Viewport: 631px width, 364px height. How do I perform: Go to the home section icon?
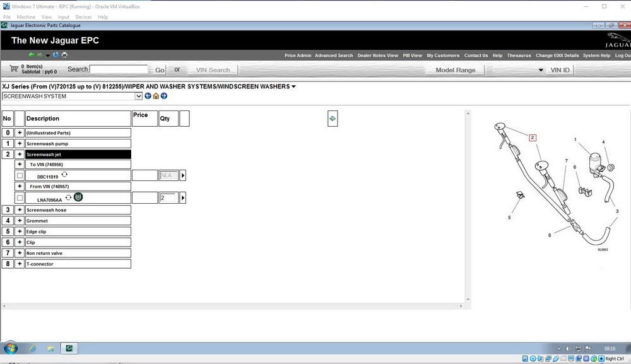point(156,96)
